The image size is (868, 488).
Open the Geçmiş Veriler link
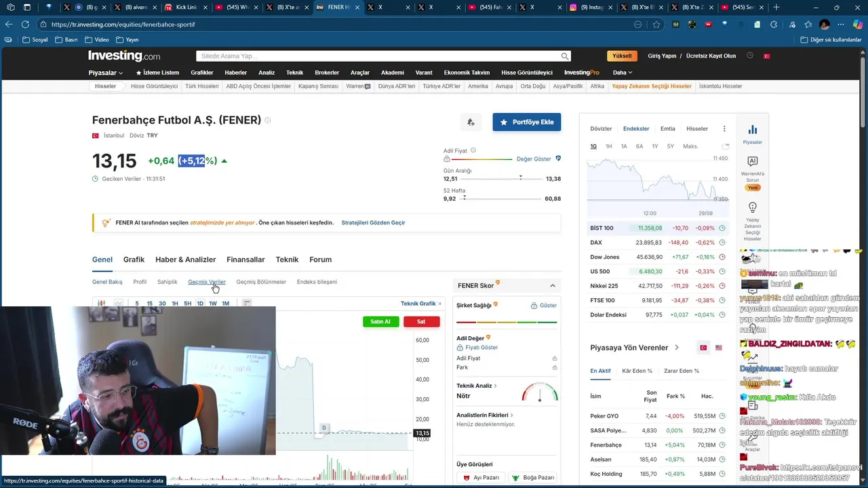(x=207, y=282)
